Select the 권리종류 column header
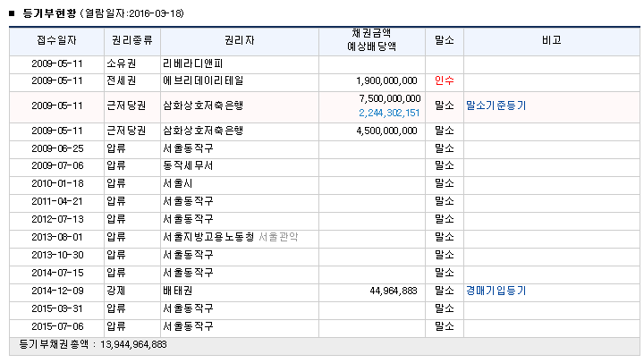The image size is (644, 363). point(132,40)
